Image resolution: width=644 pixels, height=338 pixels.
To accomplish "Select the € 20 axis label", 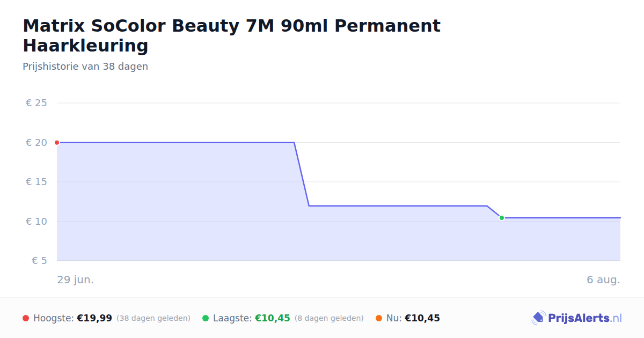I will click(36, 143).
